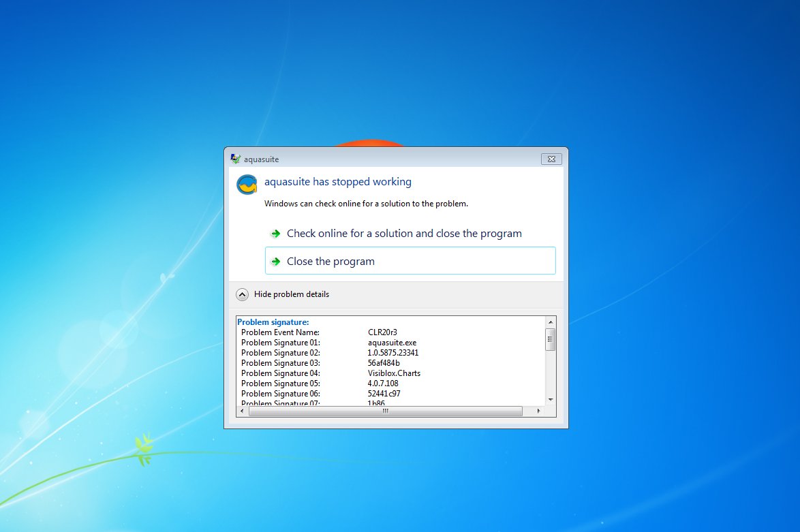800x532 pixels.
Task: Click the Hide problem details label
Action: coord(292,294)
